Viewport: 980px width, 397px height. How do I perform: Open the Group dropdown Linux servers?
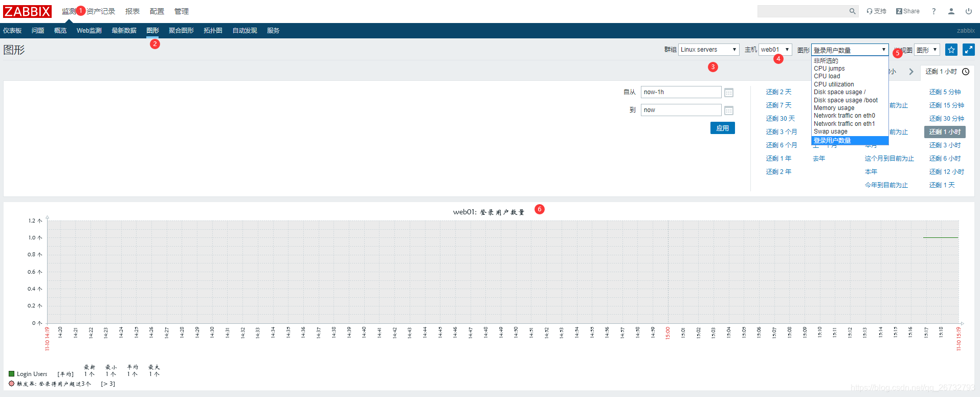(709, 50)
